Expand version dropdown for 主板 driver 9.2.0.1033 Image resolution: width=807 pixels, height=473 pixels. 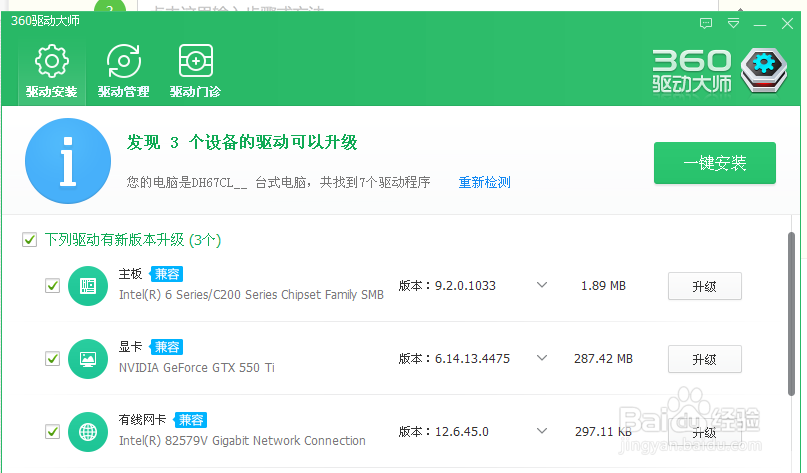[542, 285]
